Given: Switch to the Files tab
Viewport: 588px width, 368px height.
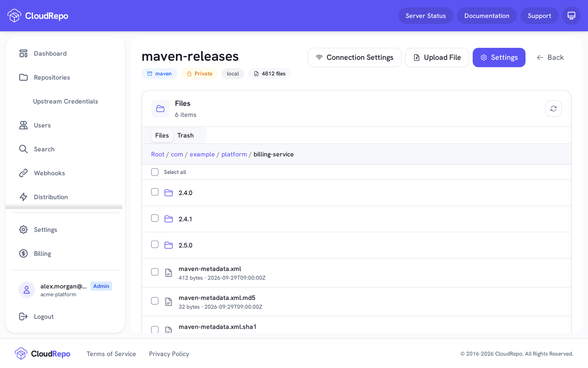Looking at the screenshot, I should click(162, 135).
